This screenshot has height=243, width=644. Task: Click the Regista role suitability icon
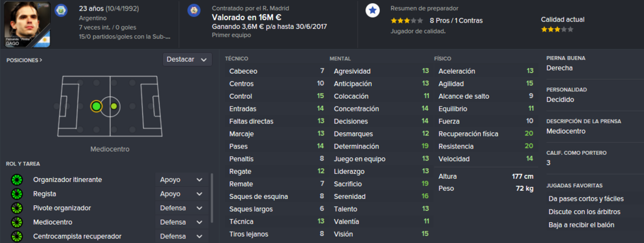tap(17, 194)
